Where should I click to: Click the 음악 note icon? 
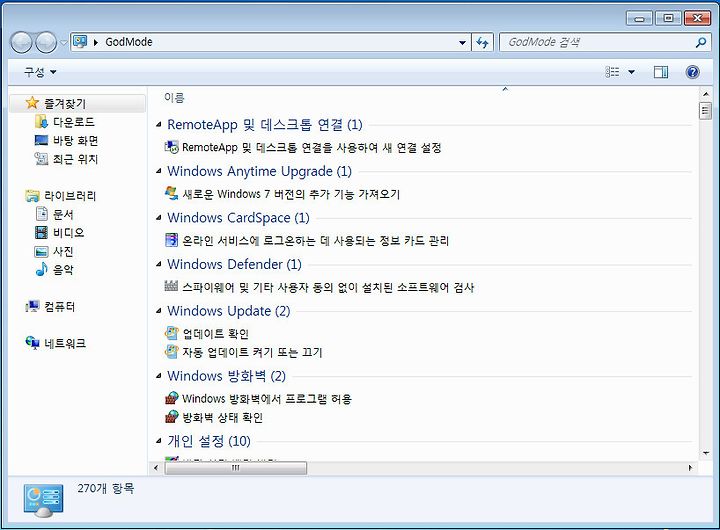[x=41, y=269]
